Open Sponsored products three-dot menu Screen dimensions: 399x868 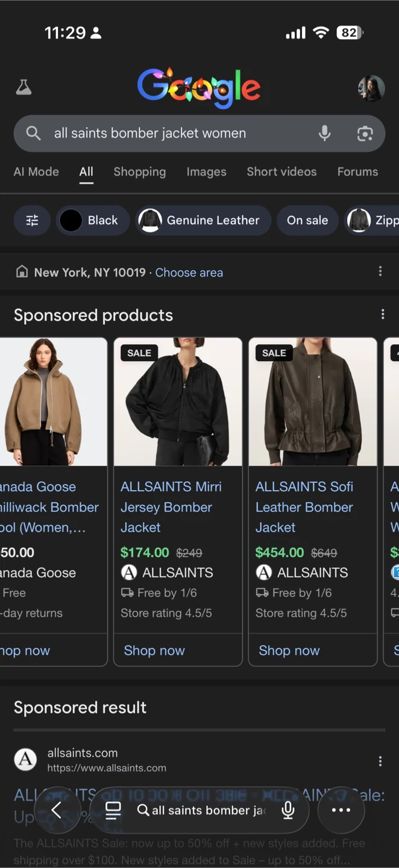(x=382, y=314)
